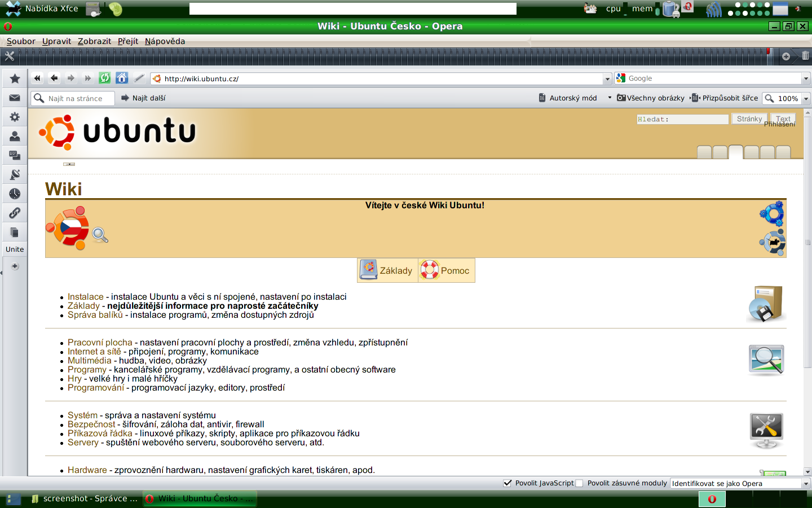
Task: Click the Základy button
Action: tap(388, 270)
